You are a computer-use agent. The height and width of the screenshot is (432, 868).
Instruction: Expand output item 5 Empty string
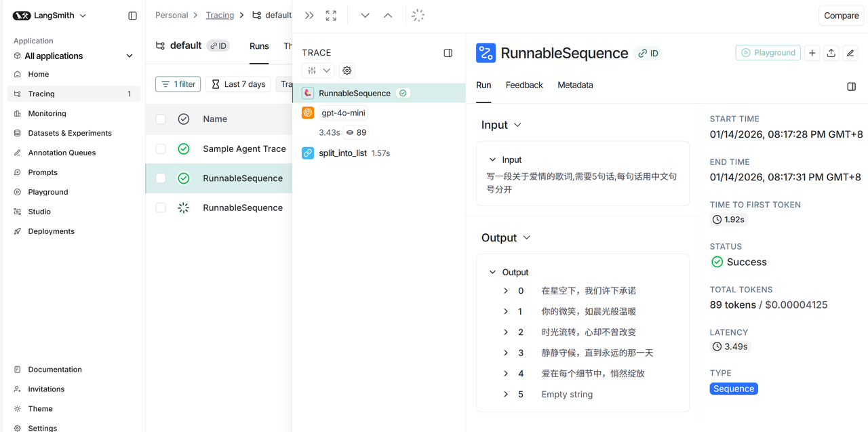point(506,394)
